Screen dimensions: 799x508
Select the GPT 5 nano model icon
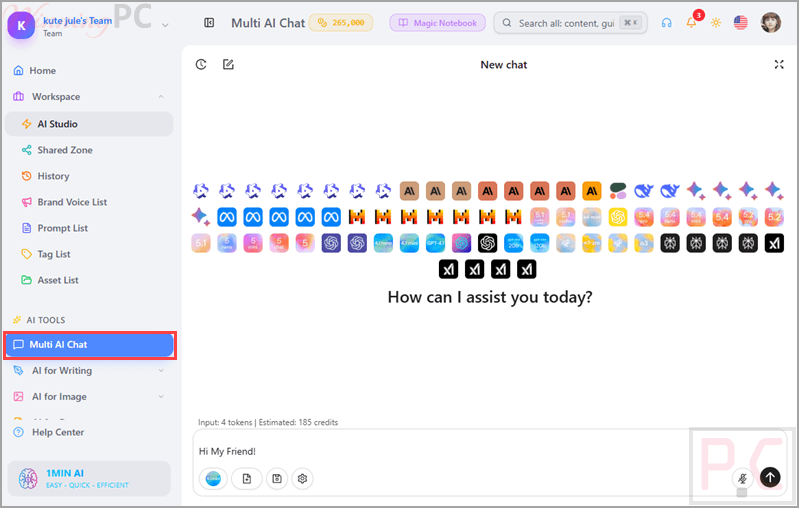click(x=227, y=243)
